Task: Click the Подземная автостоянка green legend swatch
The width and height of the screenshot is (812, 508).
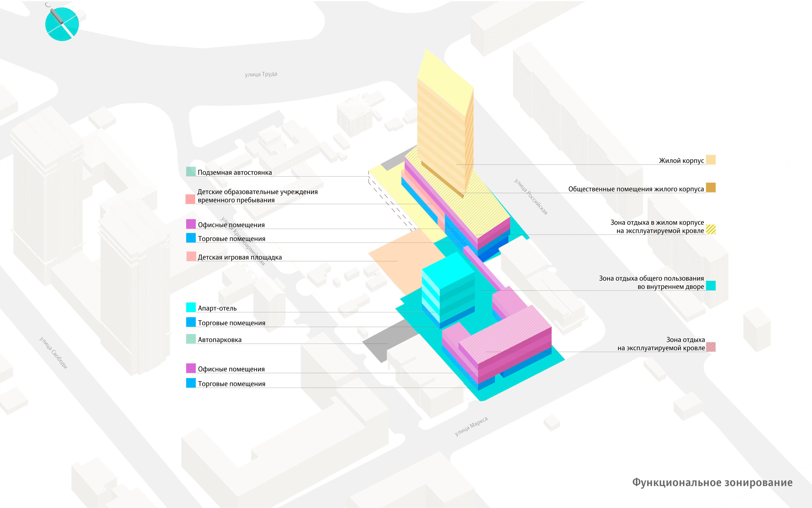Action: [191, 172]
